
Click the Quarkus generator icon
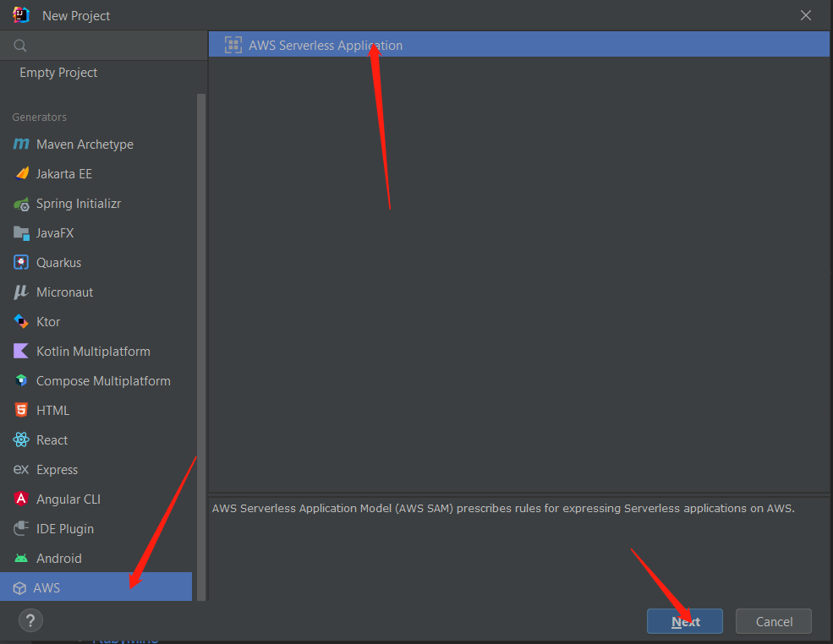21,263
